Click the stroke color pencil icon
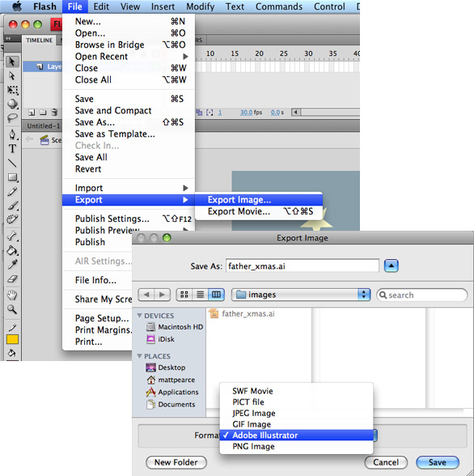The width and height of the screenshot is (474, 476). click(12, 328)
